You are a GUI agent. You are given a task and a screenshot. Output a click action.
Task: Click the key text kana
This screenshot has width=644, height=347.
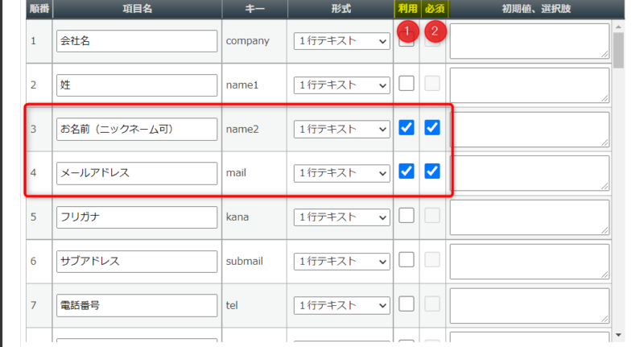237,217
